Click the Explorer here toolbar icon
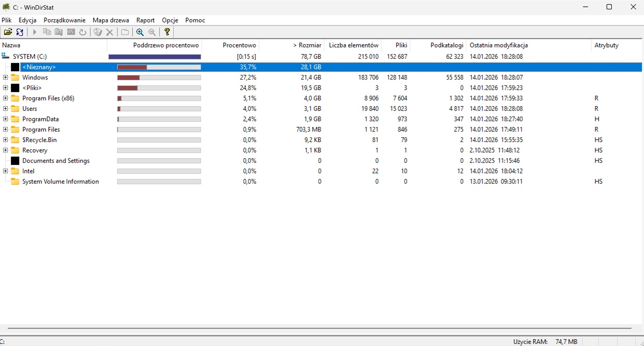 59,32
